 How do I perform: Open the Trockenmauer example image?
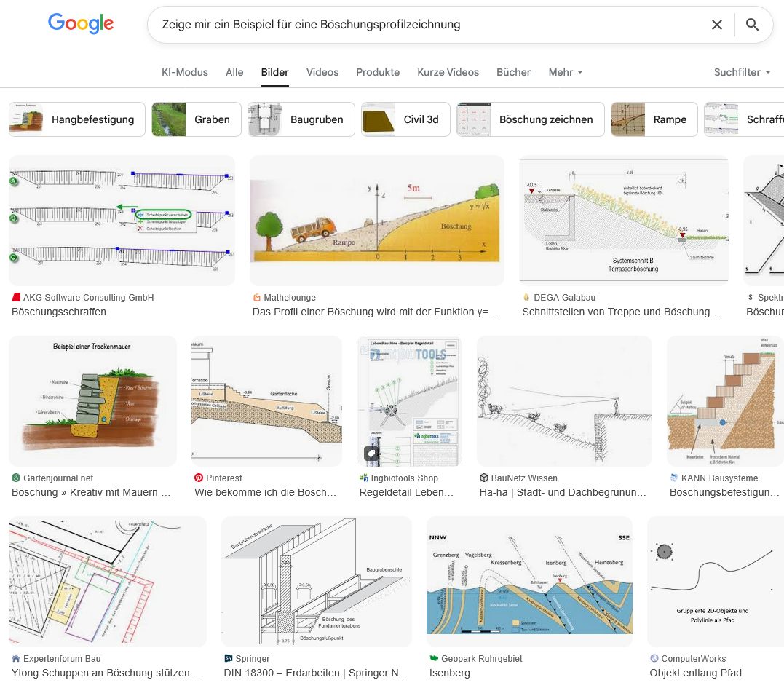point(92,400)
